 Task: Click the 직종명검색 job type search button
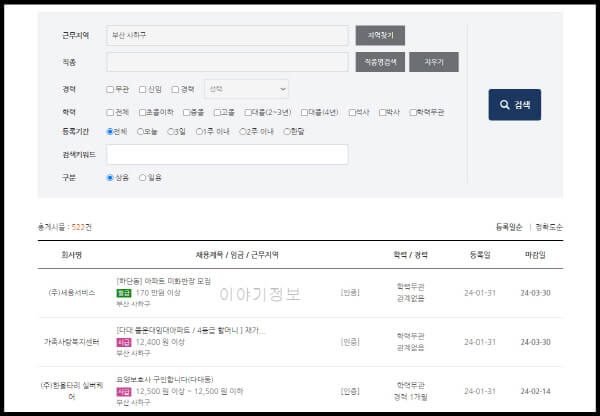(x=380, y=62)
